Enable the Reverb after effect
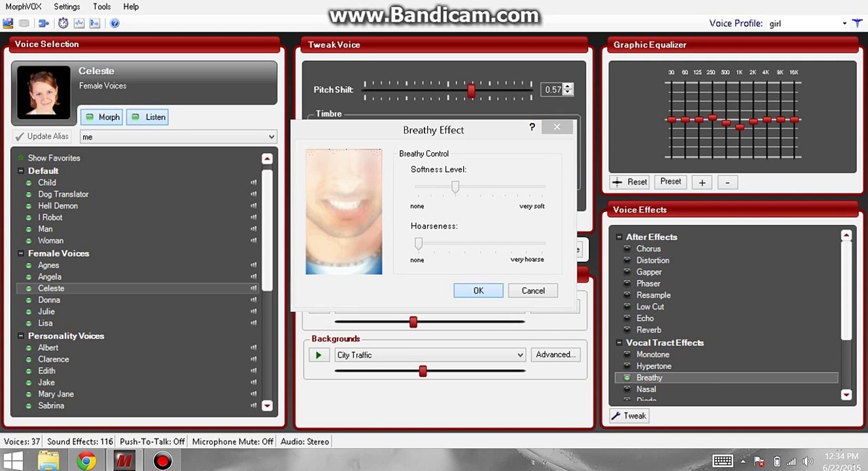 click(627, 330)
